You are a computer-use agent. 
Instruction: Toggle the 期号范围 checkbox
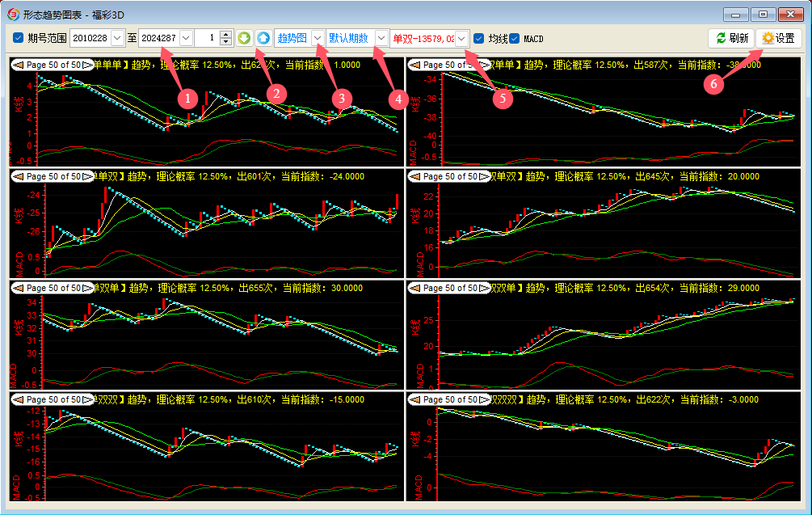point(19,38)
